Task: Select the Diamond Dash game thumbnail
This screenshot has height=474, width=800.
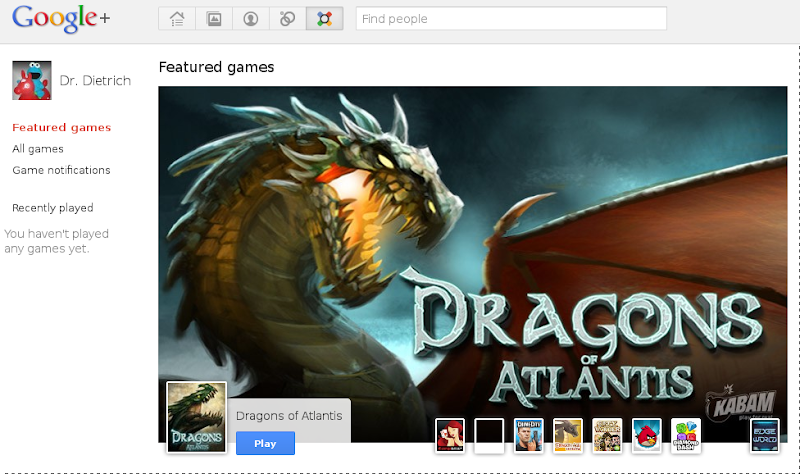Action: (x=686, y=435)
